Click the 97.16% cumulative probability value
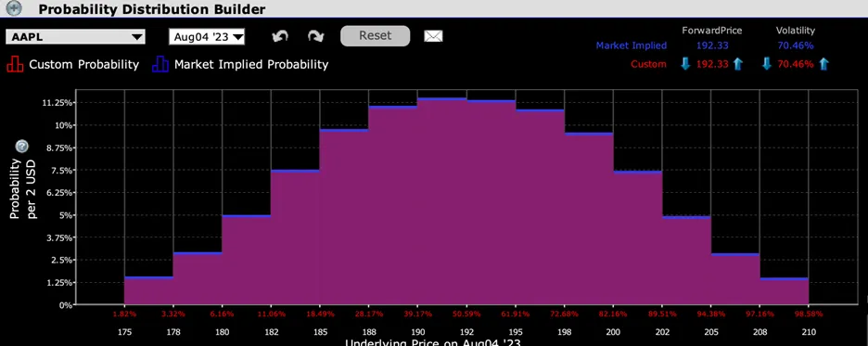Viewport: 868px width, 346px height. [x=760, y=314]
